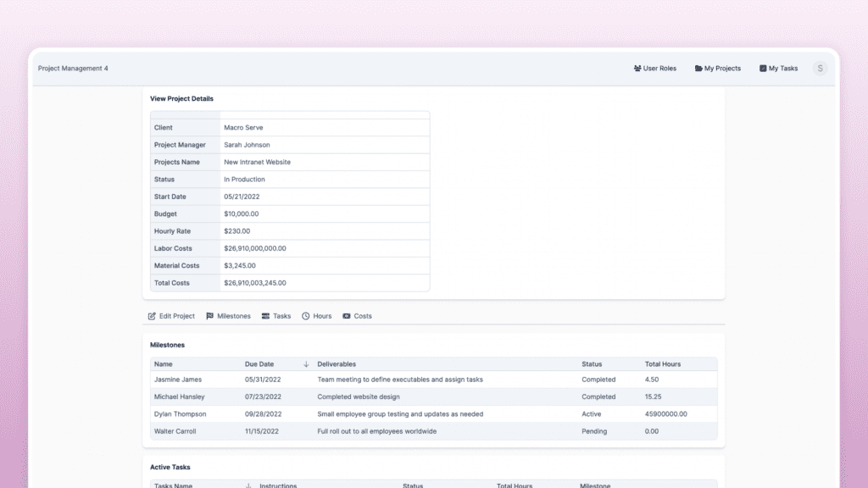
Task: Click the Milestones flag icon
Action: (x=210, y=316)
